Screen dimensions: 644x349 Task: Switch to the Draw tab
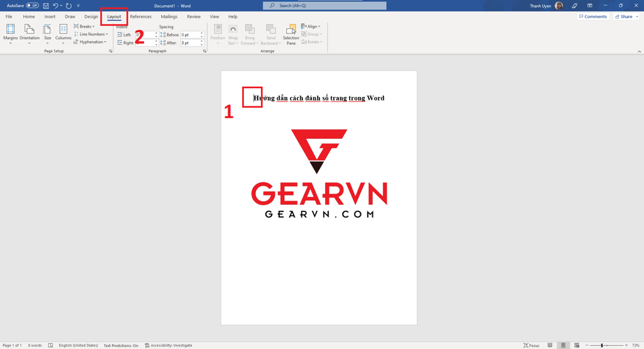(70, 17)
